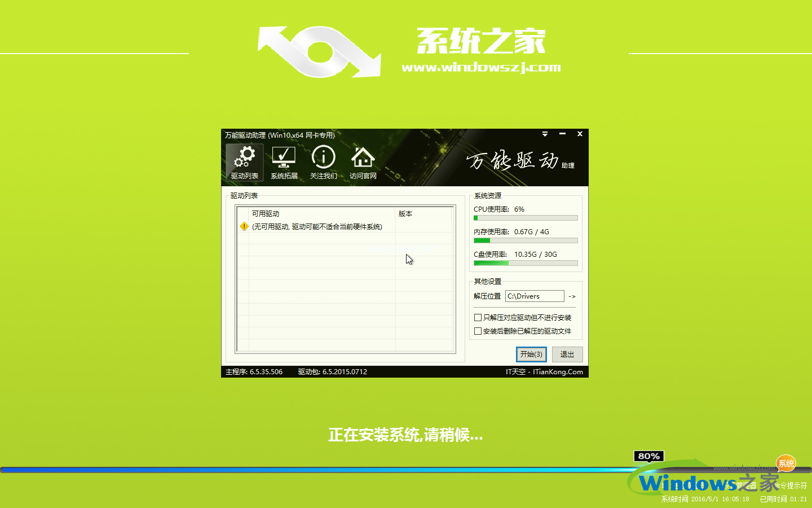Click the warning icon beside the no-driver message

(244, 226)
